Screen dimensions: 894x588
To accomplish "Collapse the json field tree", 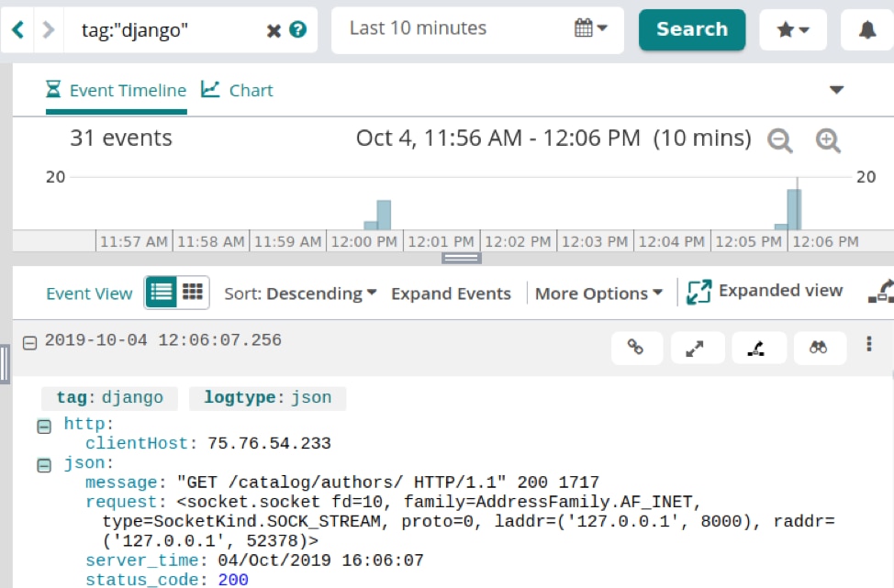I will 43,465.
